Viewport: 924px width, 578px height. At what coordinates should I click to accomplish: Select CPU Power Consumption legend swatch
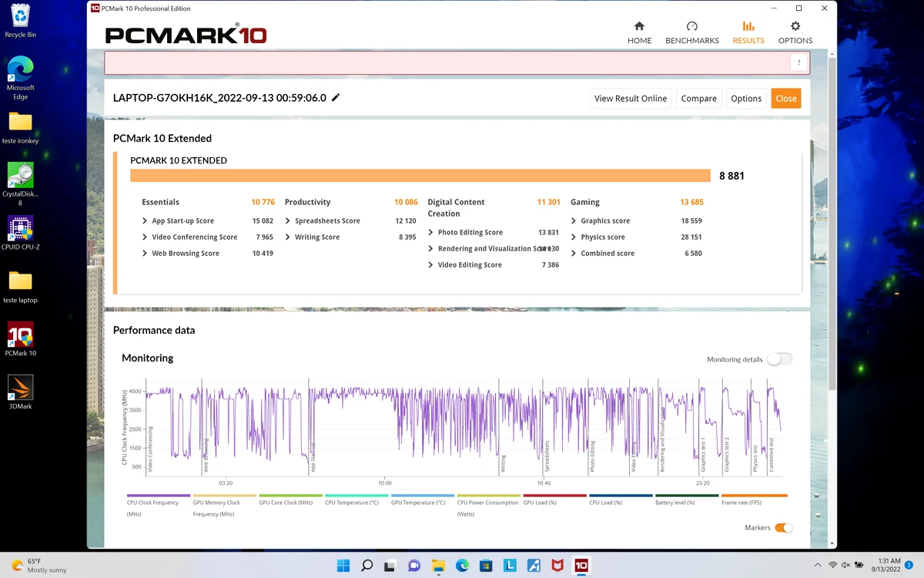pyautogui.click(x=489, y=496)
